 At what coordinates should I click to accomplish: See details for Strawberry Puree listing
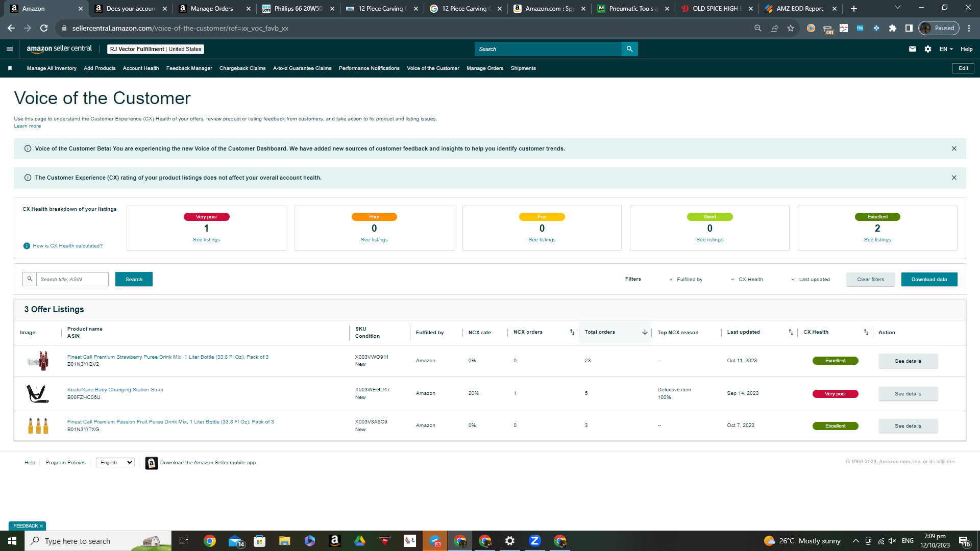tap(908, 361)
